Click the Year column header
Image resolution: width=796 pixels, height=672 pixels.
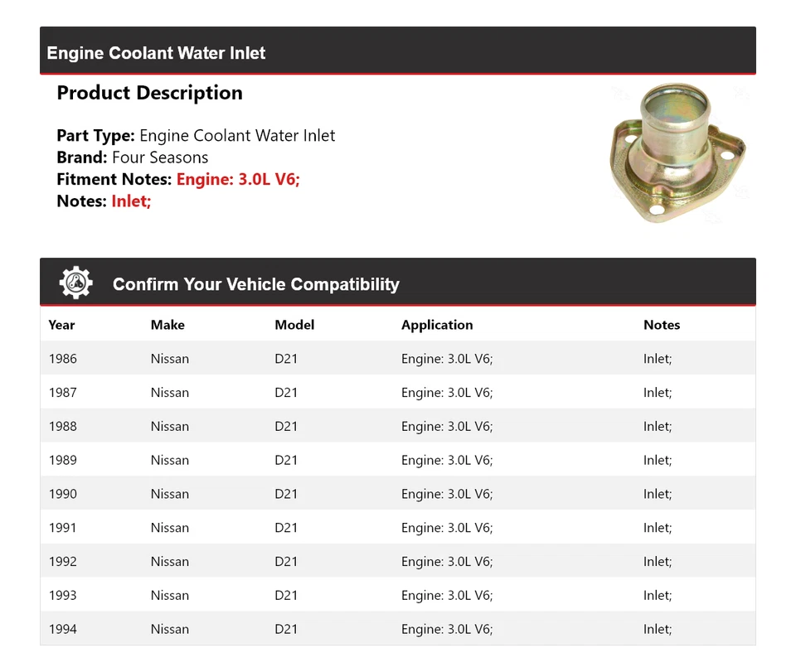[61, 325]
